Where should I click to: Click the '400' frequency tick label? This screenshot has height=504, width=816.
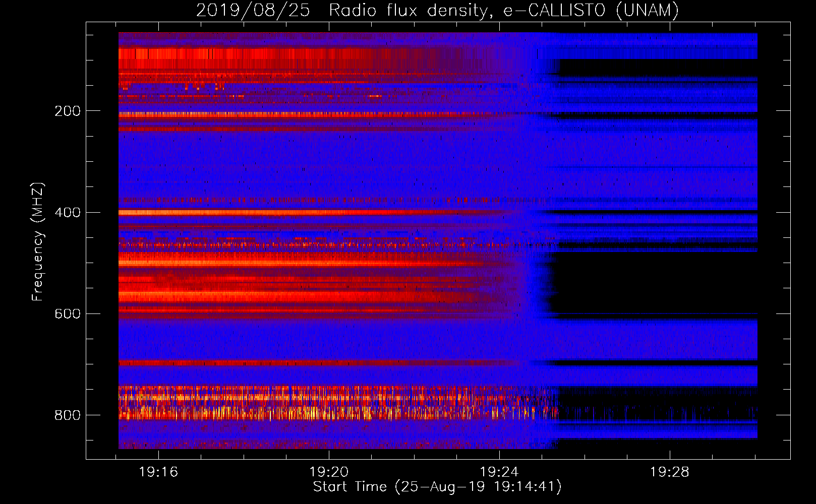pos(67,213)
